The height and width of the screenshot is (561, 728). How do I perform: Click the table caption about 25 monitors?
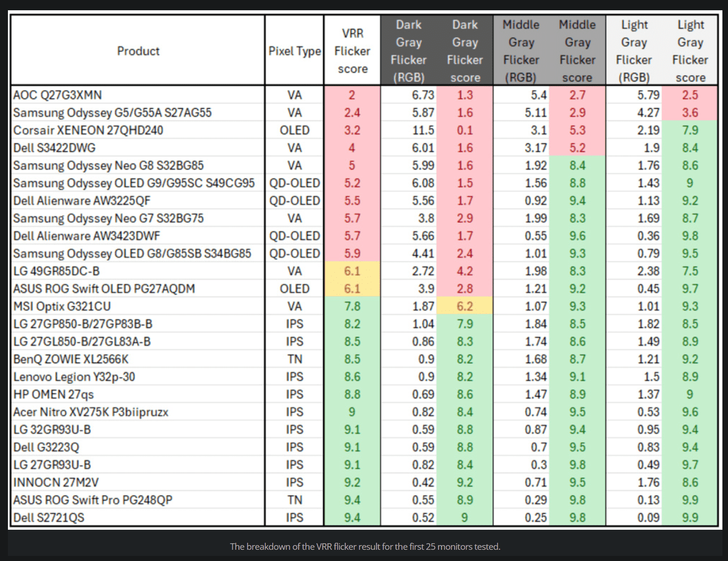tap(365, 547)
